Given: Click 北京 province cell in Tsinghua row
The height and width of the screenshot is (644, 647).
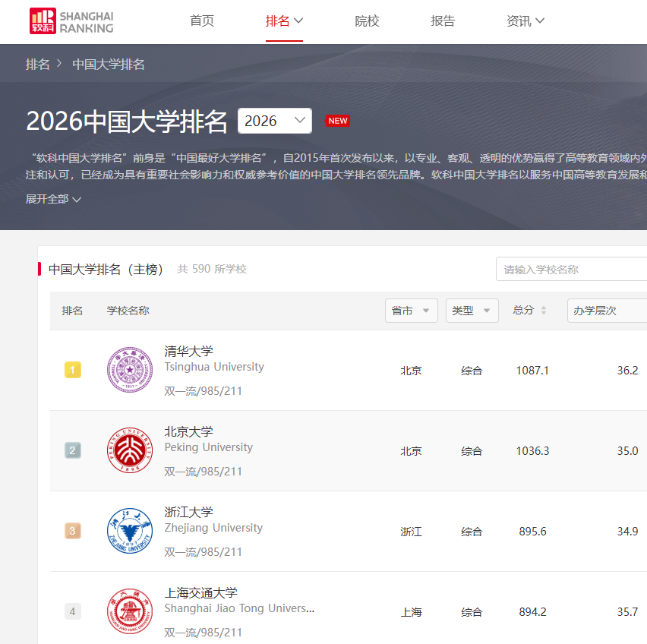Looking at the screenshot, I should (x=411, y=371).
